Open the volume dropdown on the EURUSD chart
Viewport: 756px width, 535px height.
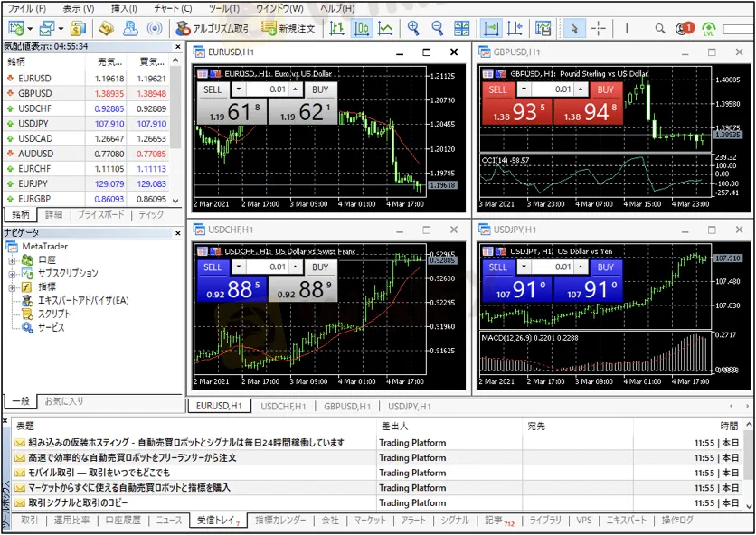point(238,90)
